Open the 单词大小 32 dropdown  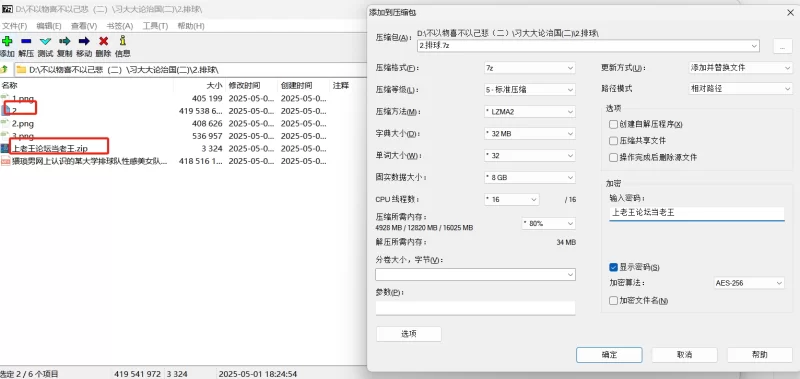[x=530, y=156]
